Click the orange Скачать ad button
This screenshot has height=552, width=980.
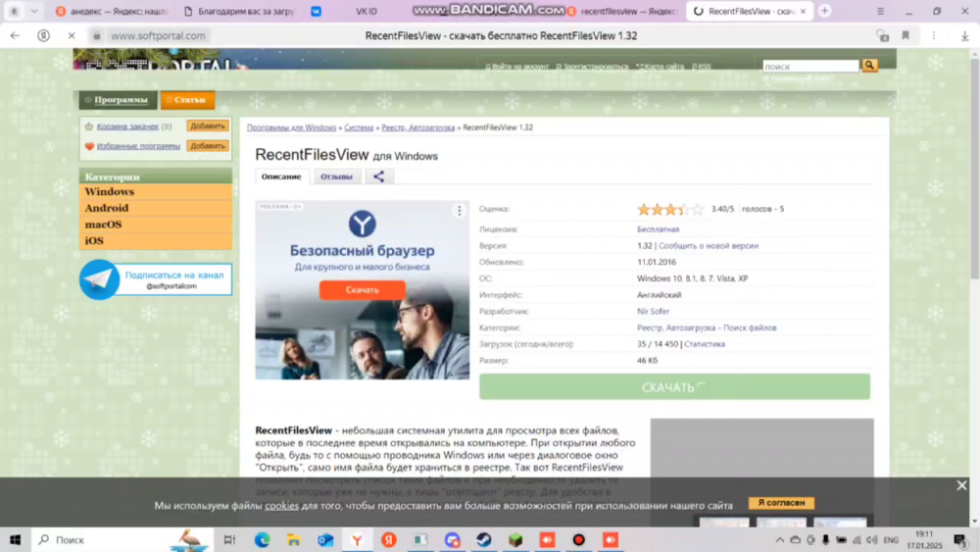[x=362, y=290]
